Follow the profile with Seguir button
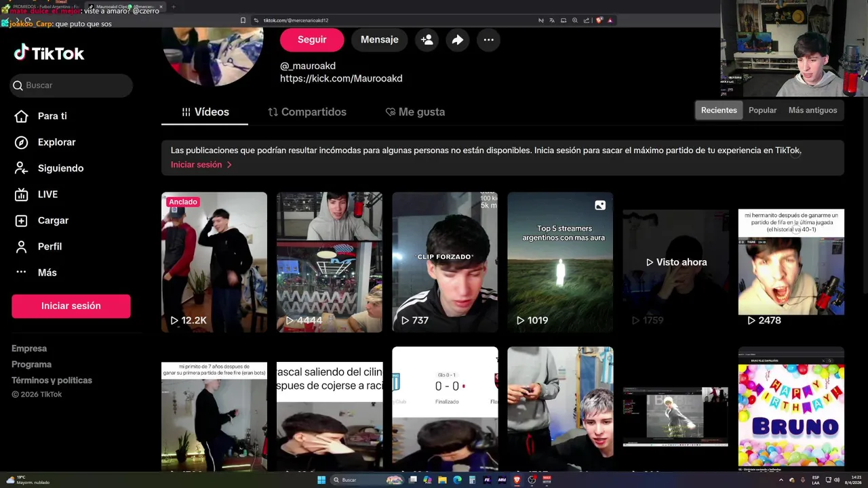Image resolution: width=868 pixels, height=488 pixels. point(312,39)
